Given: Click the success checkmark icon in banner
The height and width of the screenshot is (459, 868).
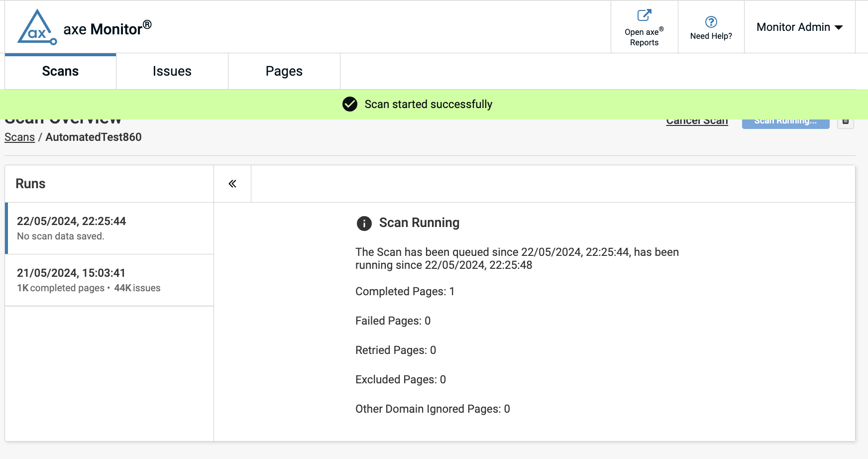Looking at the screenshot, I should [x=350, y=104].
